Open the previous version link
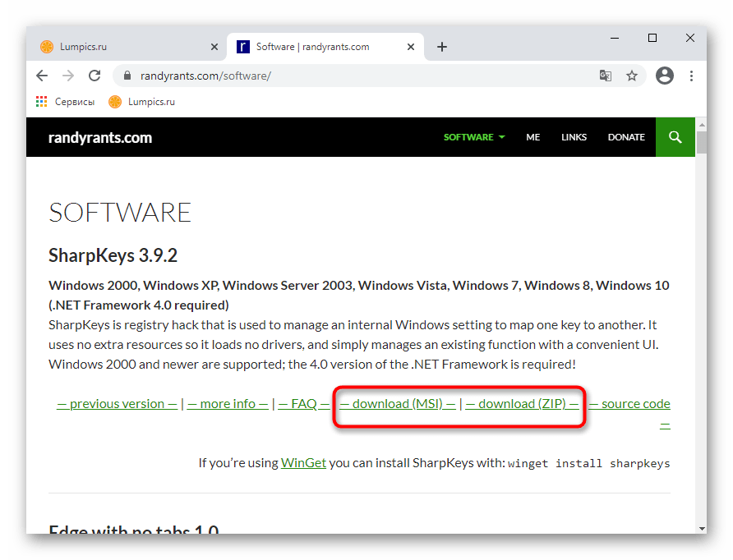This screenshot has height=560, width=733. tap(117, 403)
